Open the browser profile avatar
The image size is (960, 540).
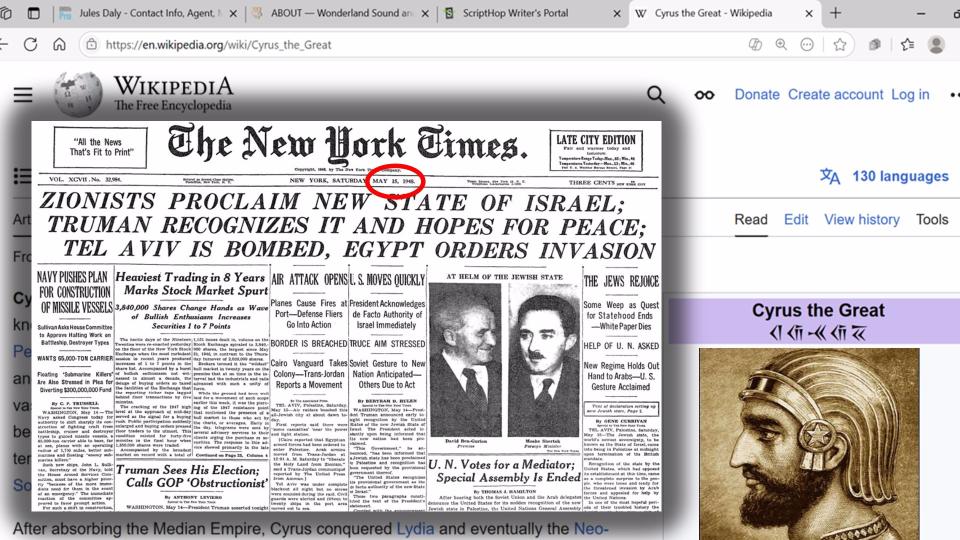936,45
